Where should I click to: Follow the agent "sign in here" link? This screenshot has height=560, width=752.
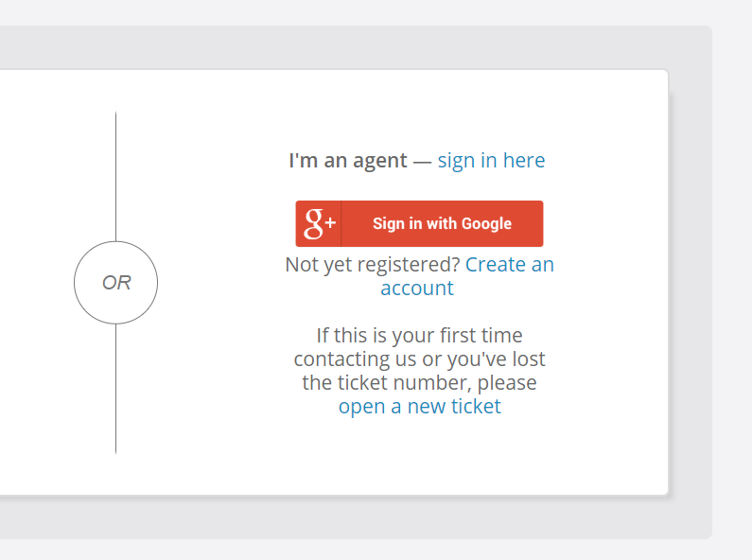coord(491,161)
